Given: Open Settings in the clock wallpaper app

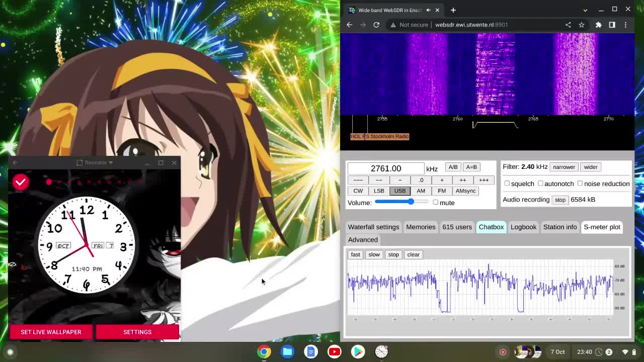Looking at the screenshot, I should (137, 332).
